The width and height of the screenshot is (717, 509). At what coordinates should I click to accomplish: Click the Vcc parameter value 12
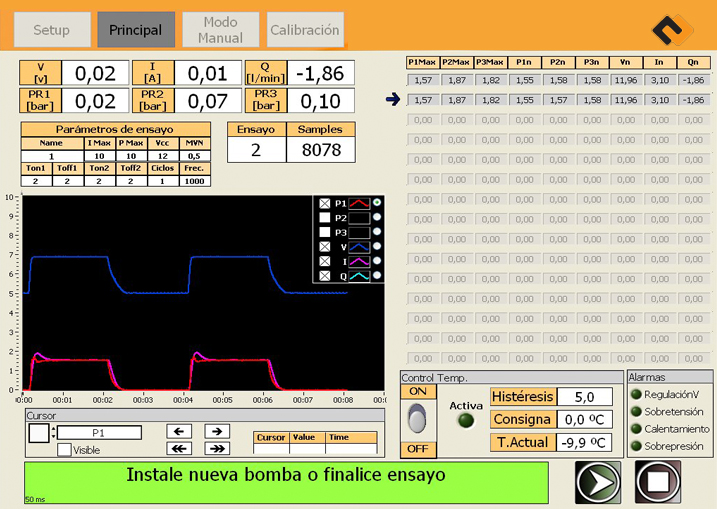point(163,156)
